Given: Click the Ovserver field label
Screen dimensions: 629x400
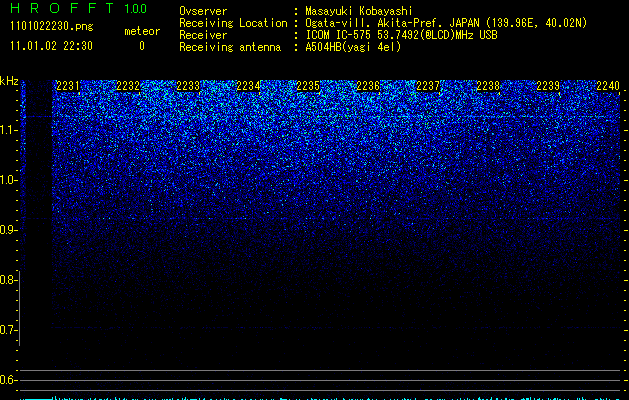Looking at the screenshot, I should tap(203, 11).
